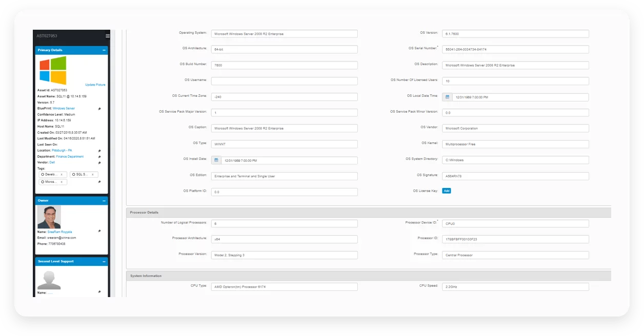Image resolution: width=644 pixels, height=336 pixels.
Task: Collapse the Owner panel
Action: click(x=104, y=200)
